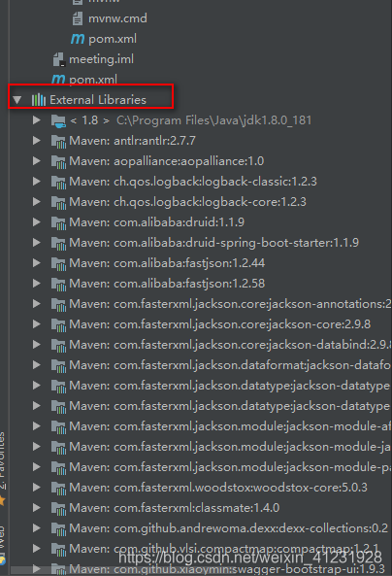This screenshot has width=392, height=576.
Task: Select the jdk1.8.0_181 path entry
Action: [214, 120]
